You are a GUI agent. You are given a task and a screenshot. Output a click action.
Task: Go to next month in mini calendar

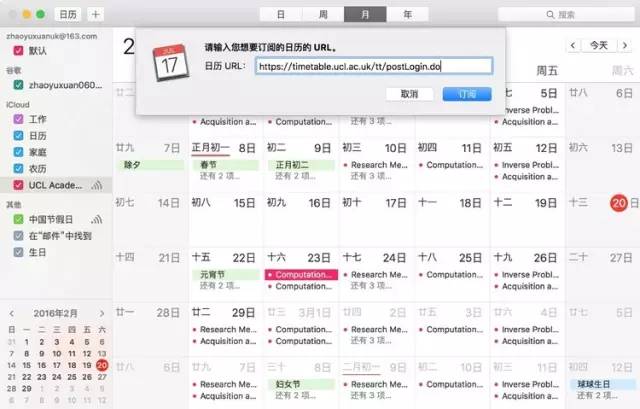pos(100,313)
